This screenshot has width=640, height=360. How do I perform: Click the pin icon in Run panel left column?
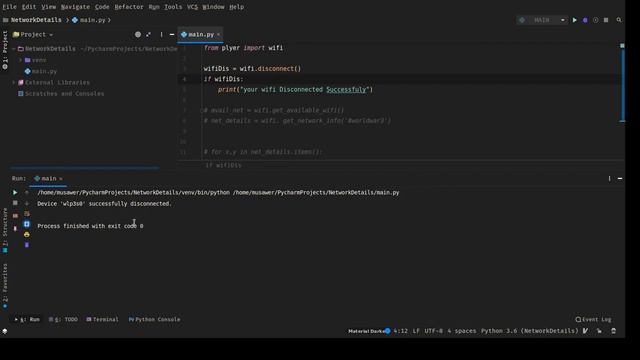click(15, 228)
